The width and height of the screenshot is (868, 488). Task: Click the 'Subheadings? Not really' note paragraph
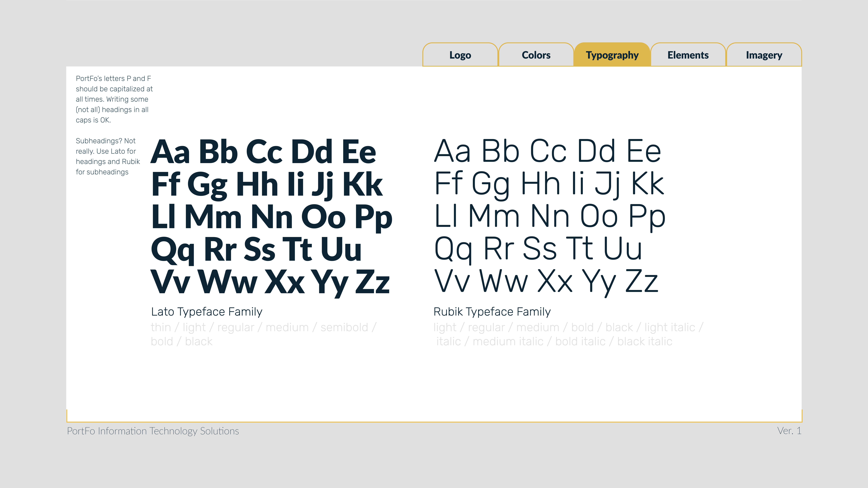tap(108, 157)
